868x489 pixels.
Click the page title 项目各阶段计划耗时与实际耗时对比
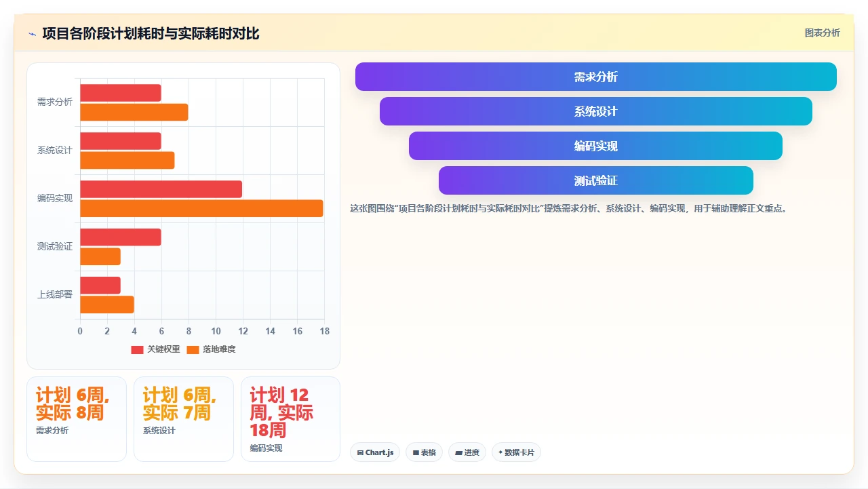coord(151,34)
